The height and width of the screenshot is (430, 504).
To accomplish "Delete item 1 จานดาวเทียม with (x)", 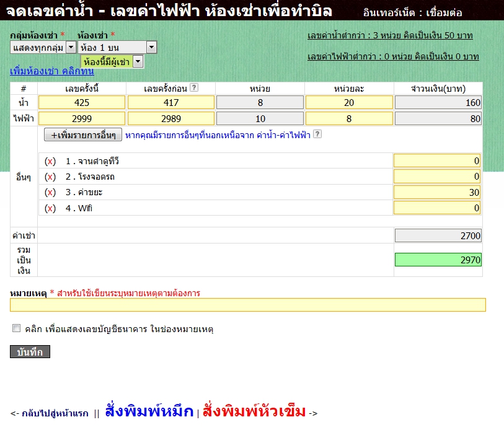I will tap(51, 161).
